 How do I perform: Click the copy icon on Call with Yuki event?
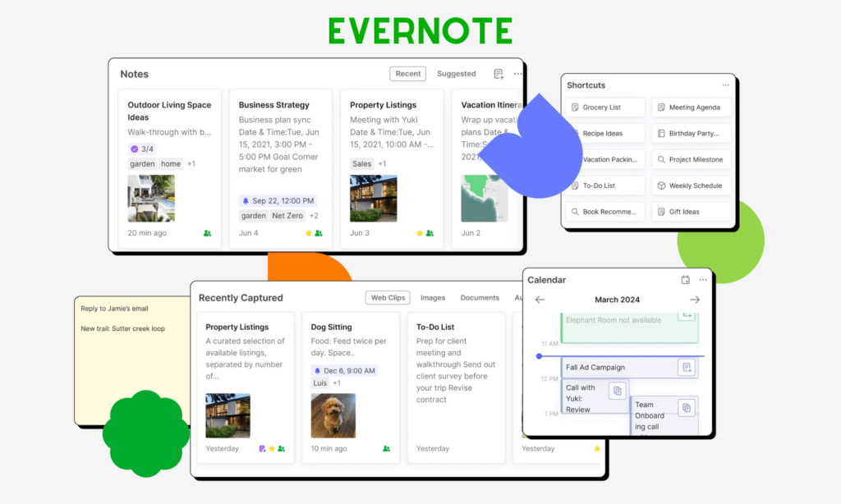[x=617, y=389]
